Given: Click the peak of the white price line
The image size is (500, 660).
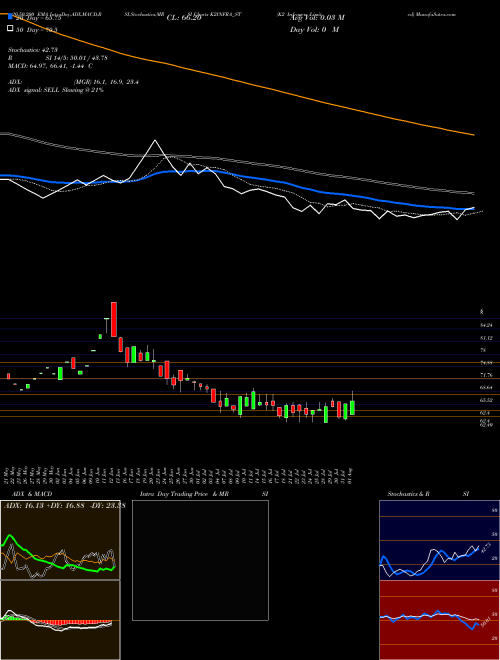Looking at the screenshot, I should coord(155,140).
